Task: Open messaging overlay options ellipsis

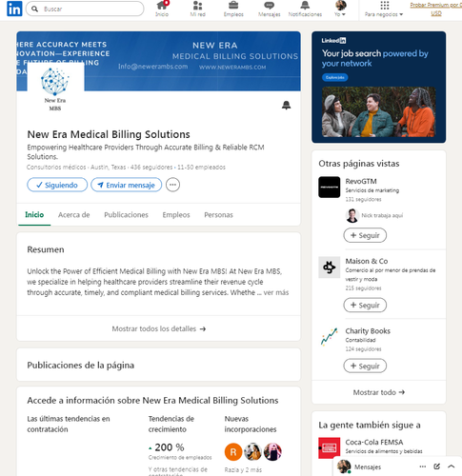Action: pos(422,466)
